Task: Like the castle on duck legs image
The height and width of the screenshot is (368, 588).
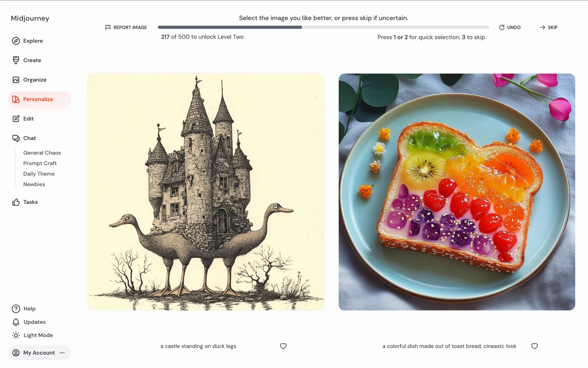Action: (283, 346)
